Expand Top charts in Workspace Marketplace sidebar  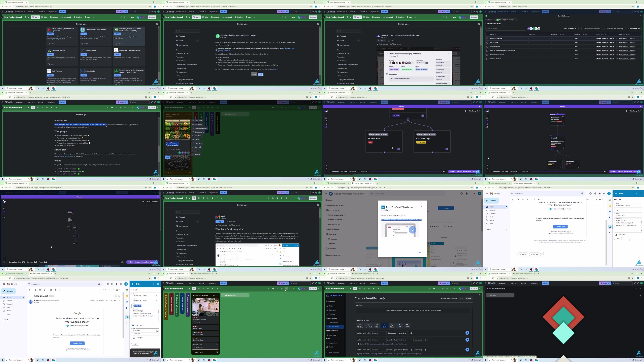coord(324,234)
